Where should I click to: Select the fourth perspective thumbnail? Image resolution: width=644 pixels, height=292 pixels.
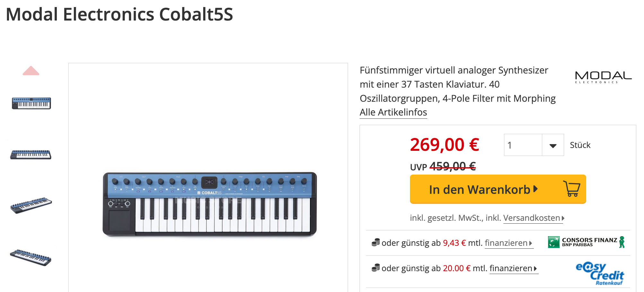[31, 257]
